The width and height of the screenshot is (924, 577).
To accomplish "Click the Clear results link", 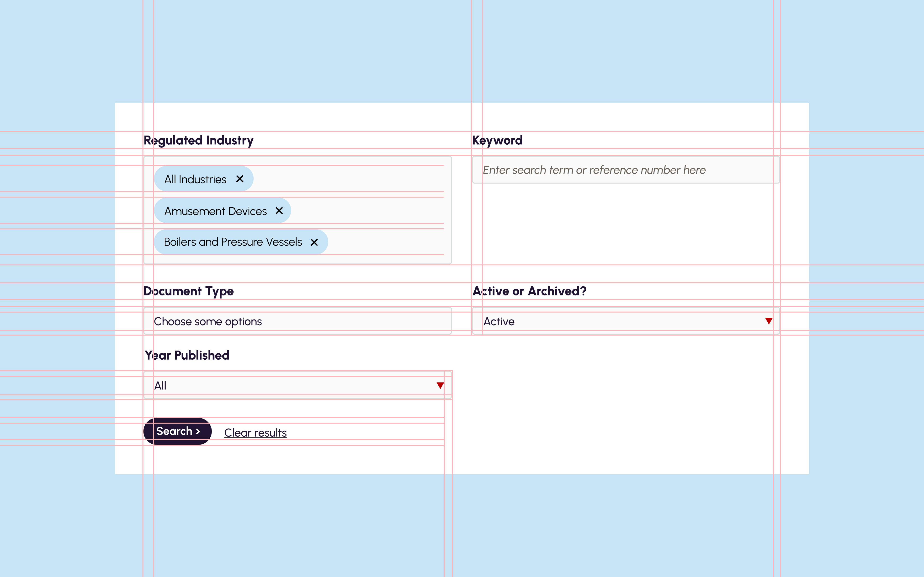I will coord(255,433).
